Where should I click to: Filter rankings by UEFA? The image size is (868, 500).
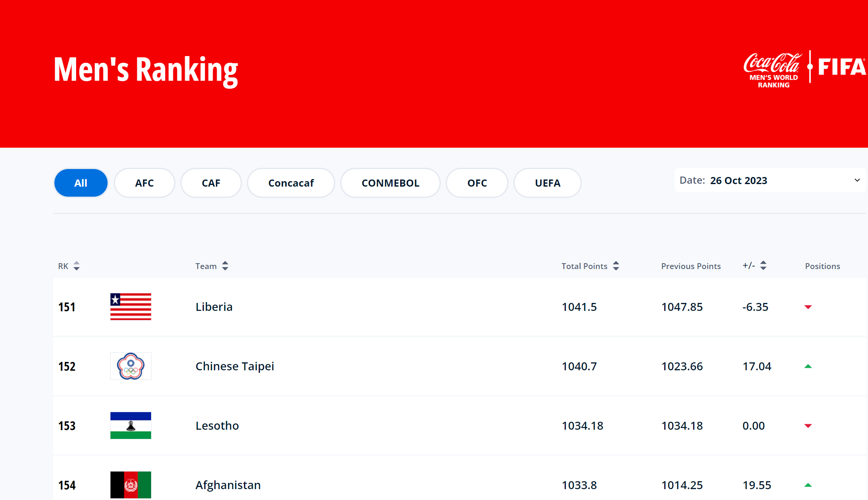[x=547, y=183]
